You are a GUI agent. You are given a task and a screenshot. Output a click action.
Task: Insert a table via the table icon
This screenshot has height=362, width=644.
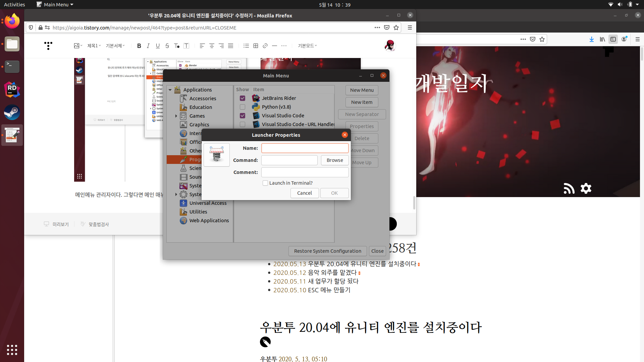256,46
